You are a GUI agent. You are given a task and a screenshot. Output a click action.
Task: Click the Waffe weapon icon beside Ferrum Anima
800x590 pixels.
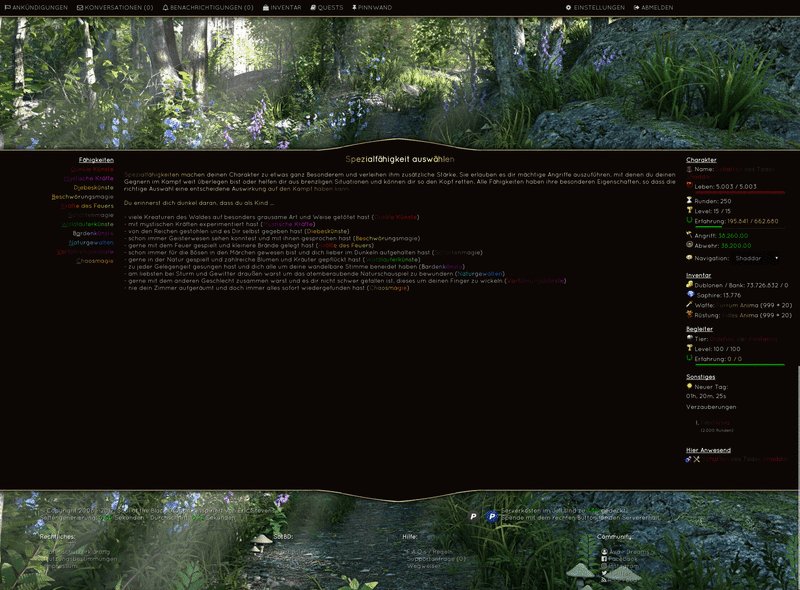pos(687,306)
